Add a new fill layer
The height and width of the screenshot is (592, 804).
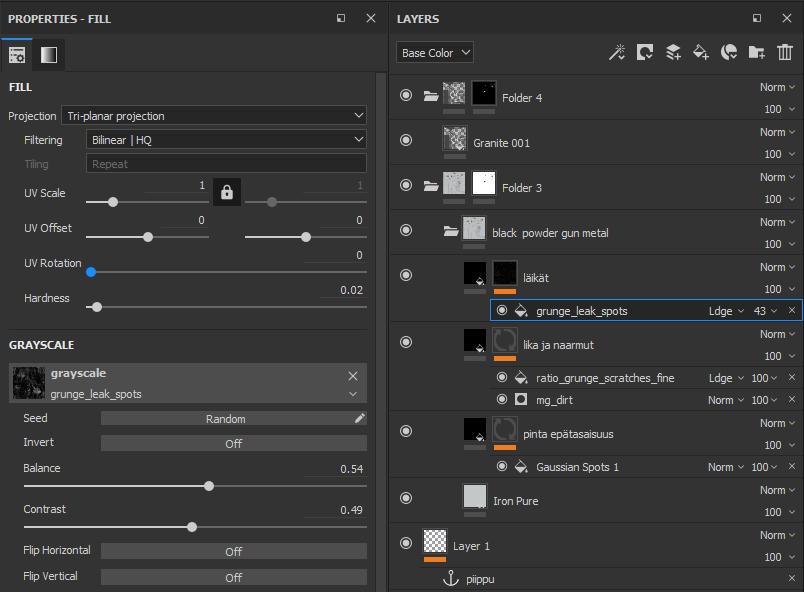700,52
